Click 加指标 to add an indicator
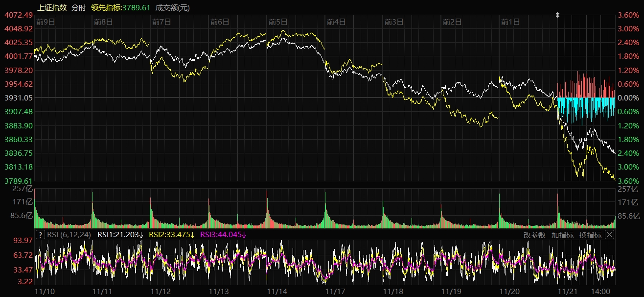Screen dimensions: 644x297 562,235
